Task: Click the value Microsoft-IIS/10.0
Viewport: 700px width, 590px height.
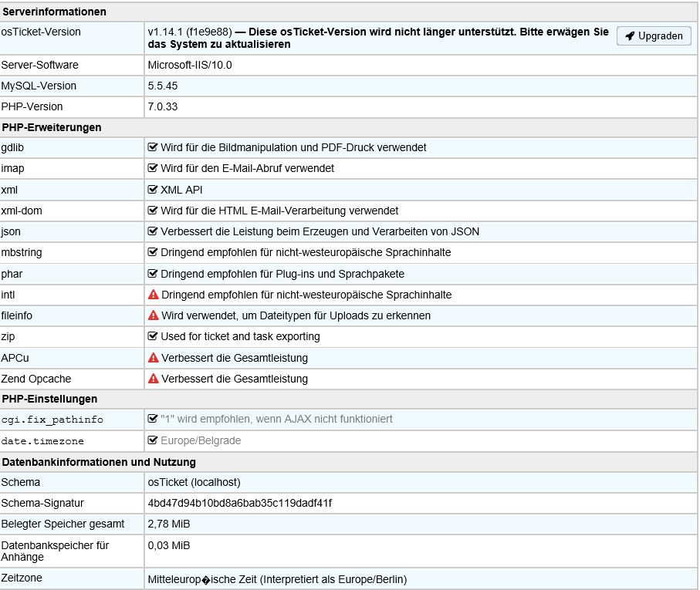Action: (190, 65)
